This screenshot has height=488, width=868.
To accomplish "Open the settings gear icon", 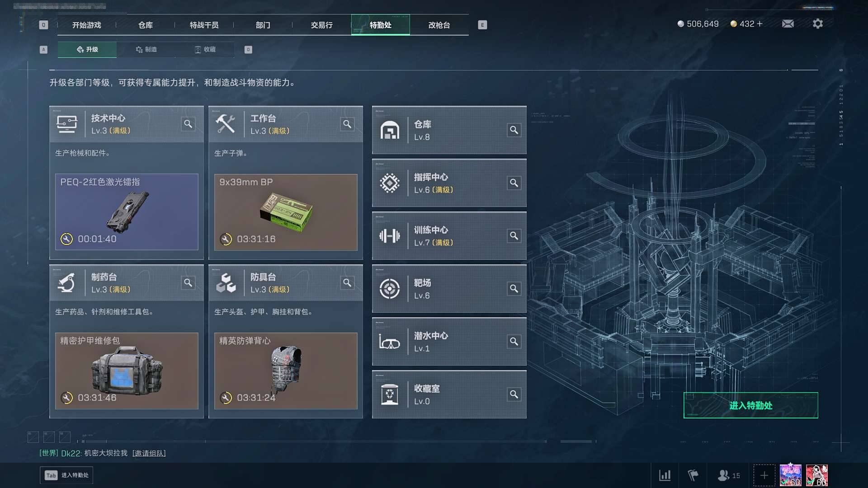I will point(817,23).
